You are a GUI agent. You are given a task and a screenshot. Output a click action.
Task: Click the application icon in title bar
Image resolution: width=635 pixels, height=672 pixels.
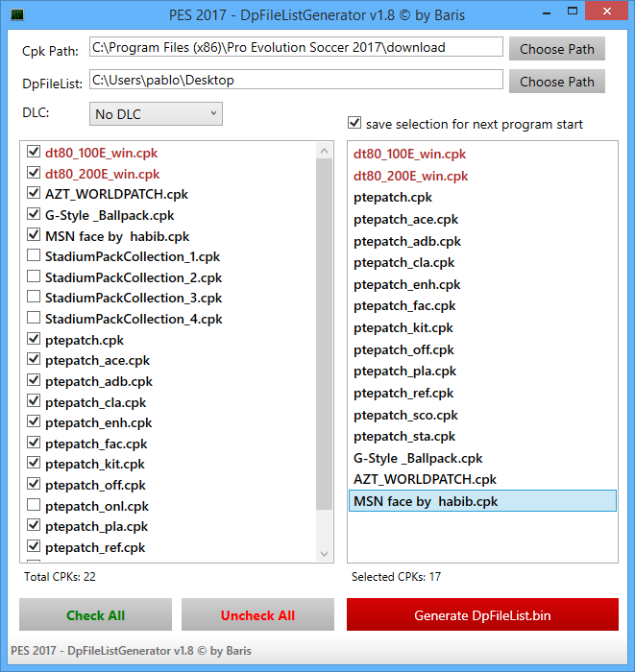[17, 15]
